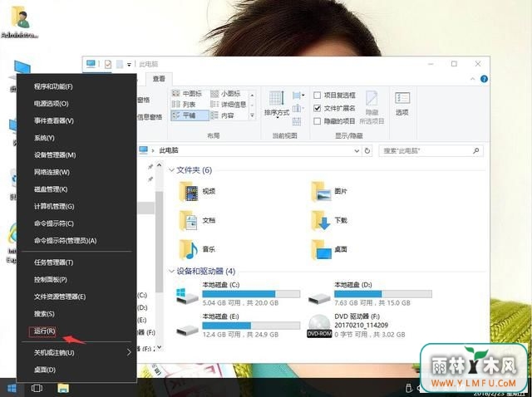Collapse the ribbon with the chevron
The image size is (532, 397).
tap(473, 79)
